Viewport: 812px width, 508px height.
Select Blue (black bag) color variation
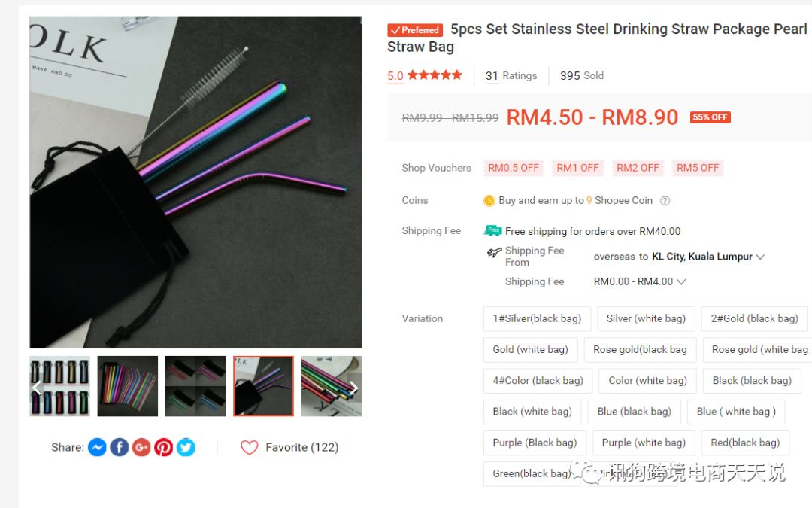click(x=634, y=412)
